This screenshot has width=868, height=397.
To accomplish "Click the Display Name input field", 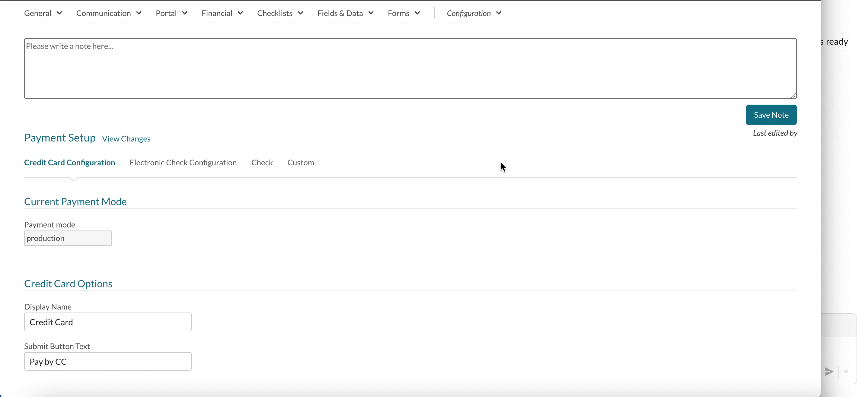I will pos(107,322).
